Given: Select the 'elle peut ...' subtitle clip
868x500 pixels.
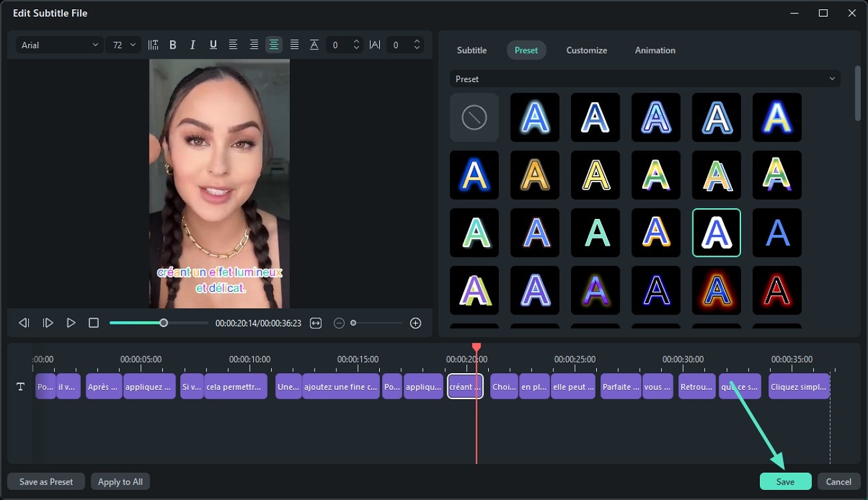Looking at the screenshot, I should click(x=574, y=387).
